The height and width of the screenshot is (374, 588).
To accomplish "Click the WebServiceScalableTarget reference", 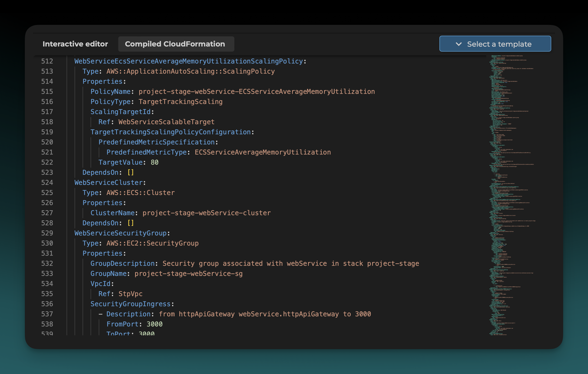I will click(166, 122).
